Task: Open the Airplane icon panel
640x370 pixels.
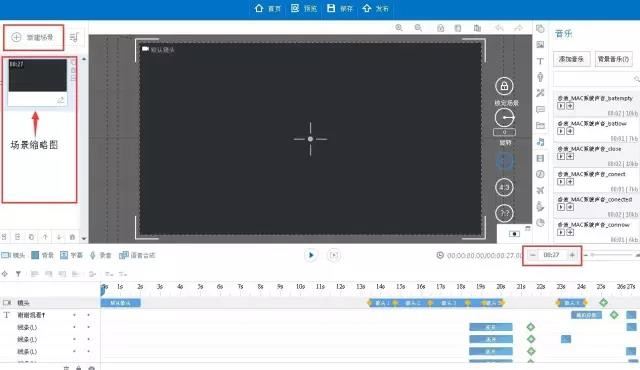Action: pyautogui.click(x=540, y=190)
